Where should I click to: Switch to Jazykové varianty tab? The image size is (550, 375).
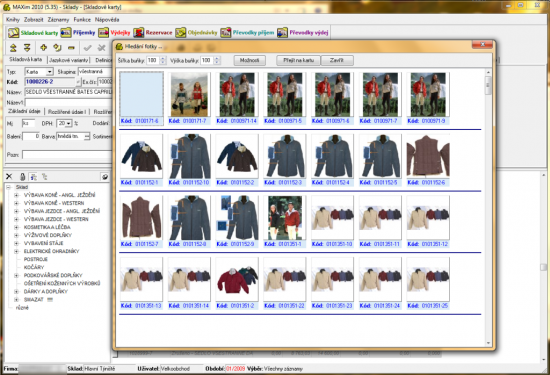(x=68, y=60)
